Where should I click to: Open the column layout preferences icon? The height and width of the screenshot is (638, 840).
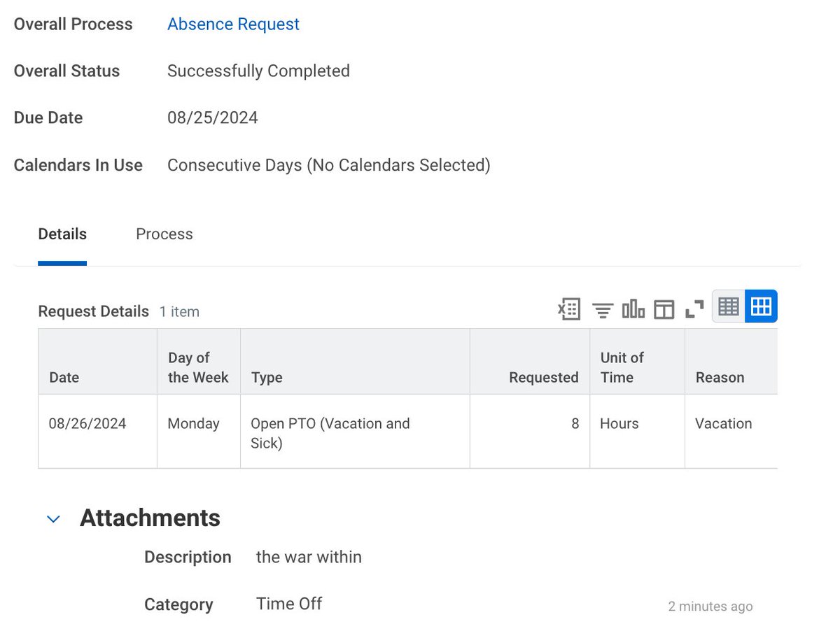[x=664, y=309]
